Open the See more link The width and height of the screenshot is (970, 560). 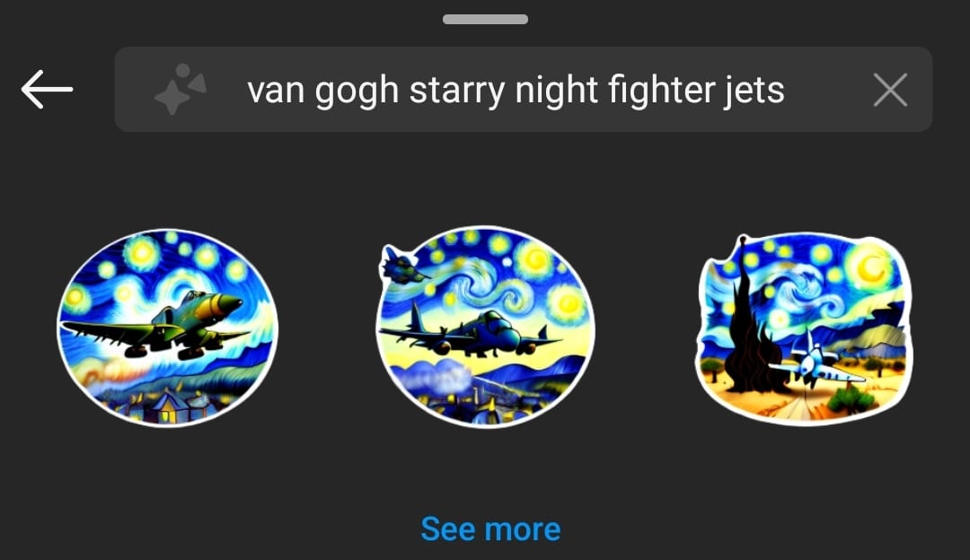point(490,529)
